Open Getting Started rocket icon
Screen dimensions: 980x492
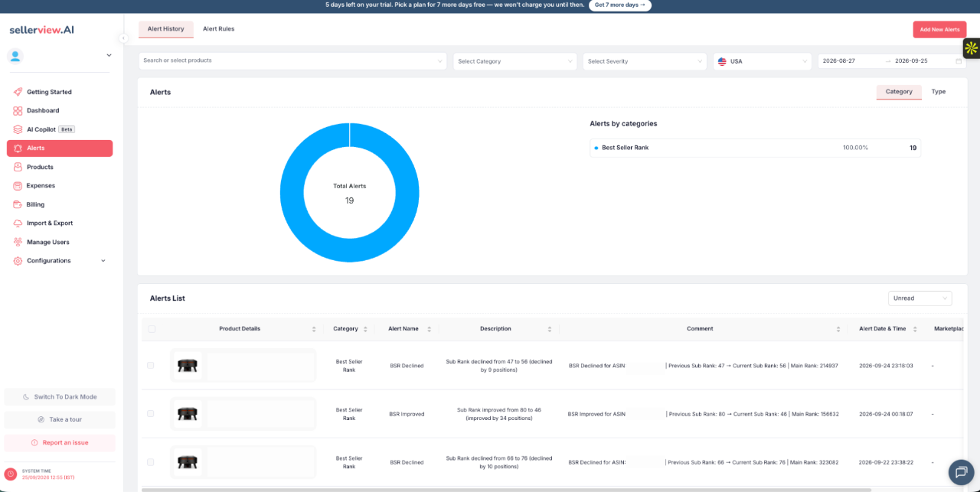click(18, 92)
